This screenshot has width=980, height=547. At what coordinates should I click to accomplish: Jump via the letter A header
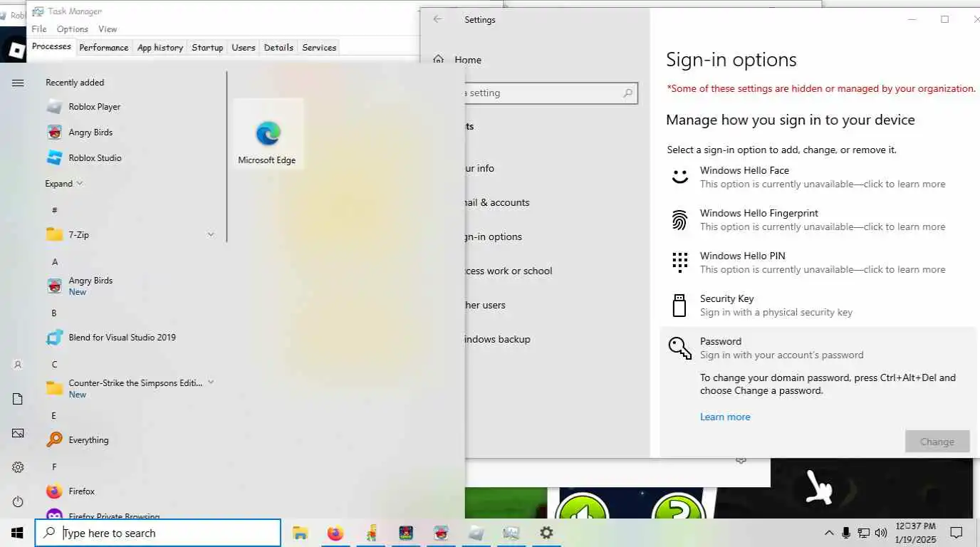pos(55,262)
